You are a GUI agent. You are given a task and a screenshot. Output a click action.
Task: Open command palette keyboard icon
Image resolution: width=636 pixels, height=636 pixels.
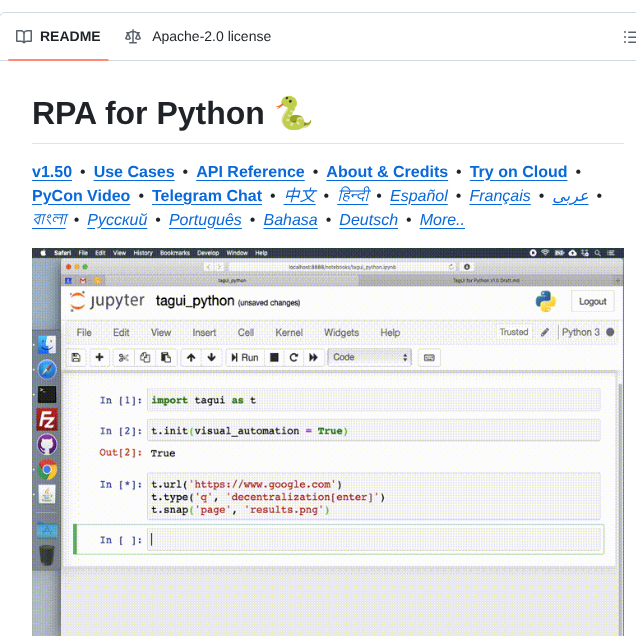pos(429,358)
